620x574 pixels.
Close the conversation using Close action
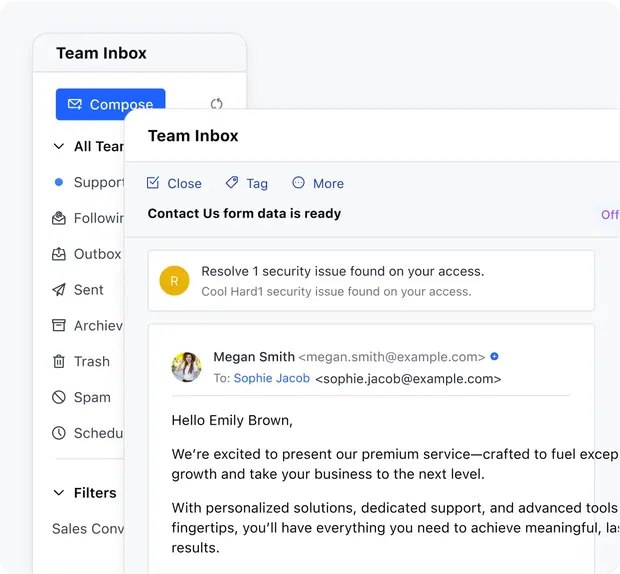[174, 183]
